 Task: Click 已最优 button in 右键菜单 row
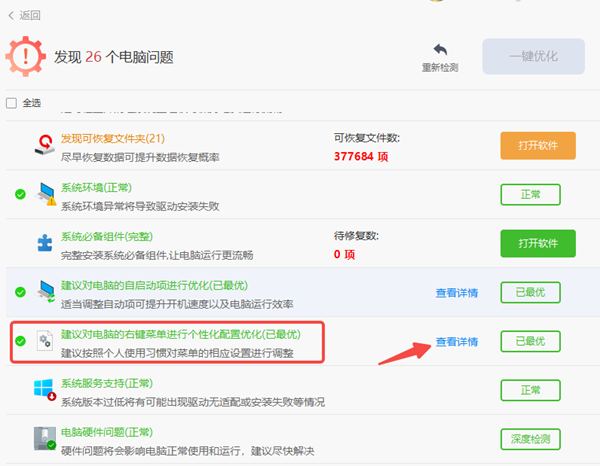pyautogui.click(x=530, y=341)
